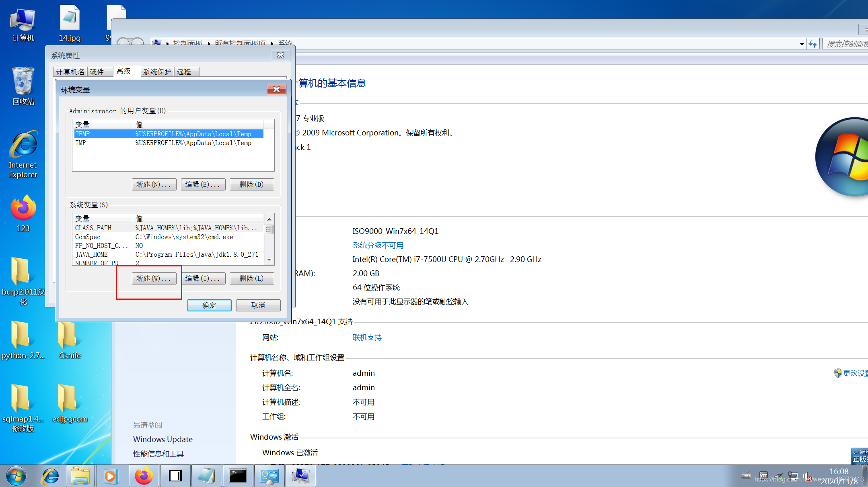The height and width of the screenshot is (487, 868).
Task: Open Firefox from the taskbar
Action: [144, 476]
